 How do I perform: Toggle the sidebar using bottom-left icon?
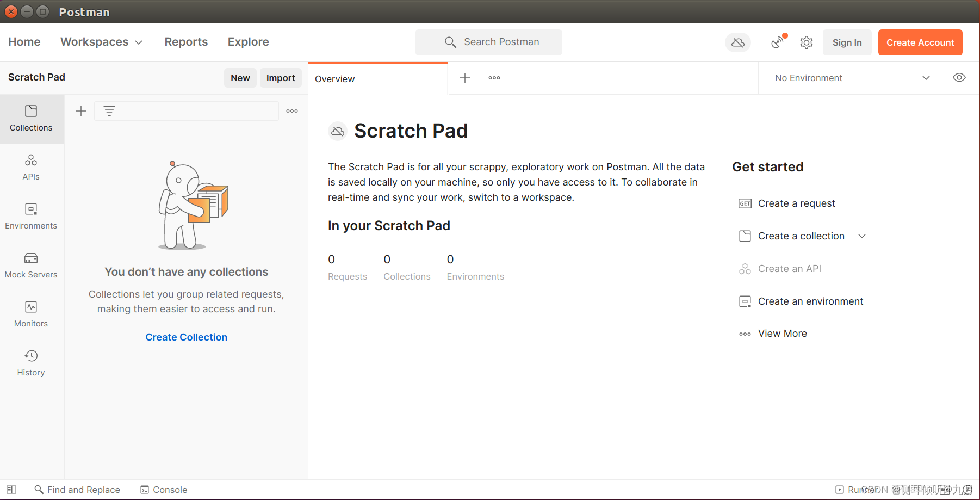[x=11, y=490]
